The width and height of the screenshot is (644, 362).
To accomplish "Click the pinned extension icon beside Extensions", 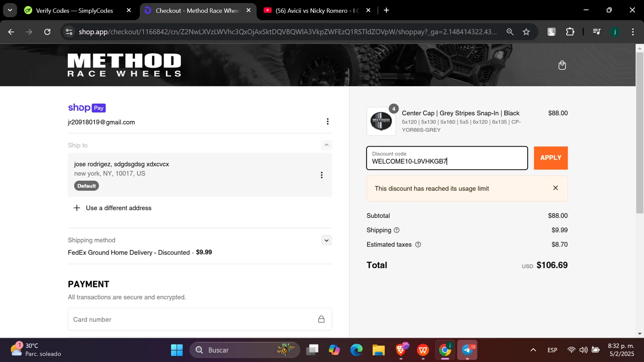I will (x=552, y=32).
